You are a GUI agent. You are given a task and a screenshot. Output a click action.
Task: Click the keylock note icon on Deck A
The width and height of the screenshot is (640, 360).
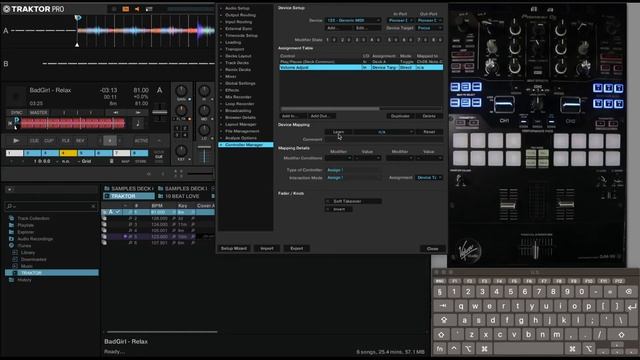click(x=138, y=123)
